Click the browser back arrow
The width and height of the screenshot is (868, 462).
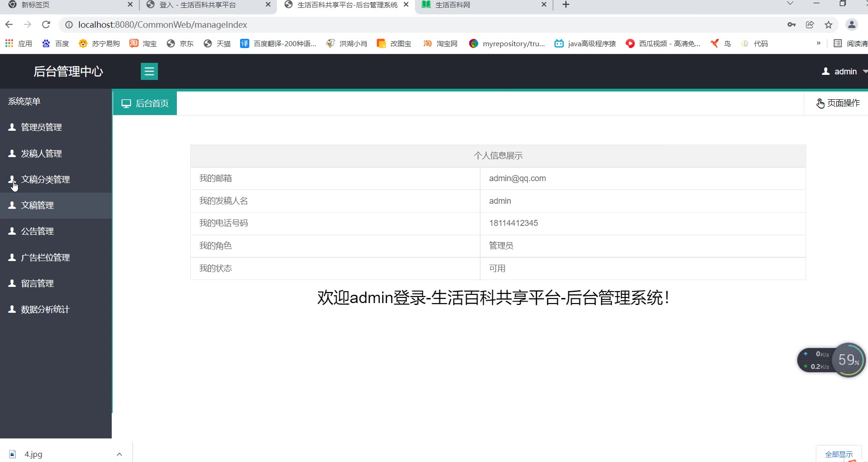coord(9,24)
